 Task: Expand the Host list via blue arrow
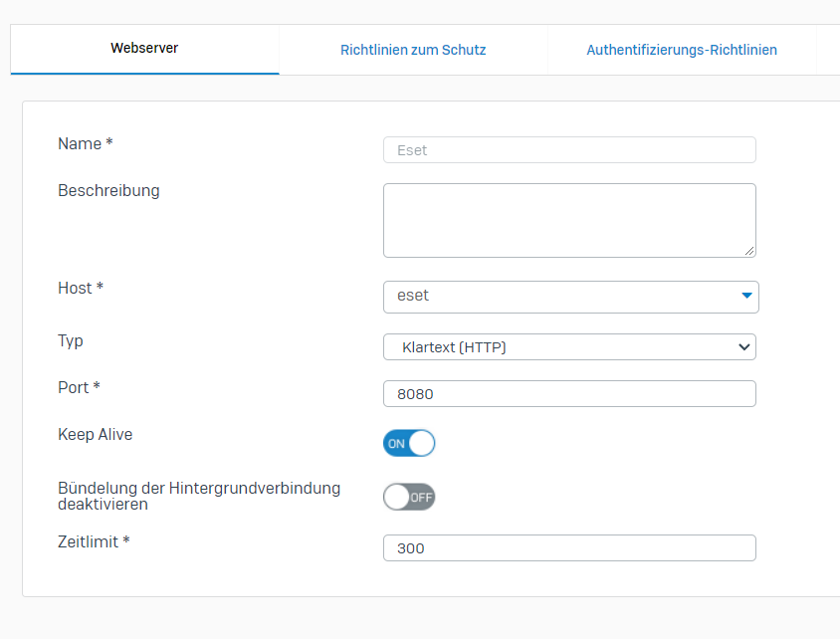pyautogui.click(x=746, y=297)
